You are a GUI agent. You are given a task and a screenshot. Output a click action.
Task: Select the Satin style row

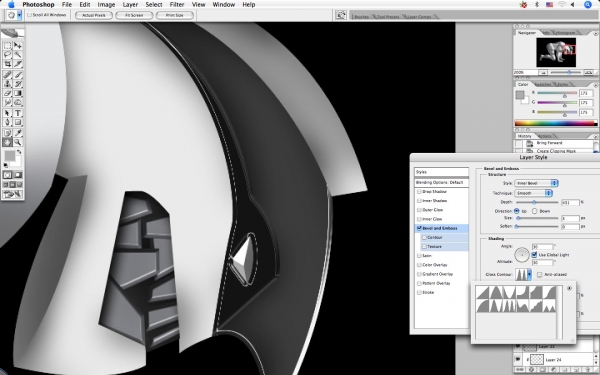point(441,256)
